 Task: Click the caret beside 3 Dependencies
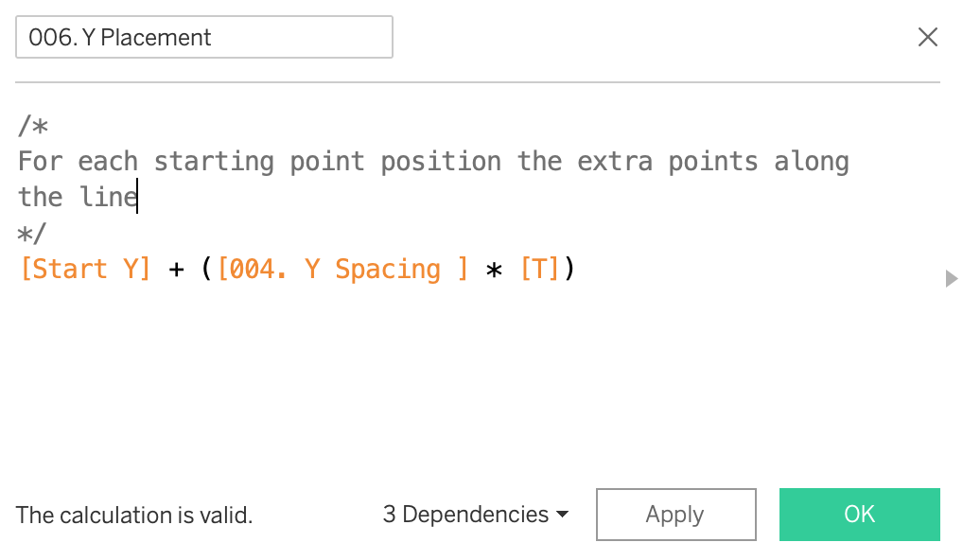(563, 515)
